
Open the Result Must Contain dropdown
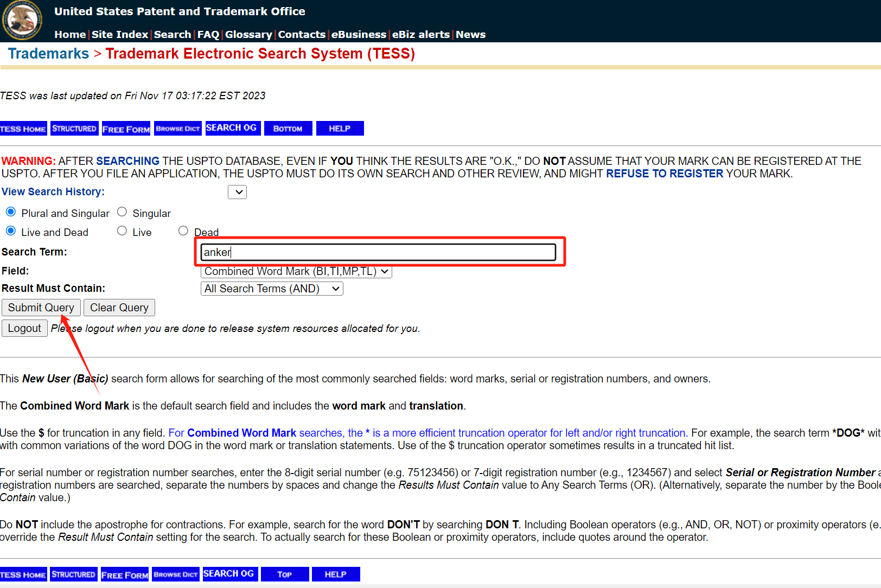click(x=272, y=289)
